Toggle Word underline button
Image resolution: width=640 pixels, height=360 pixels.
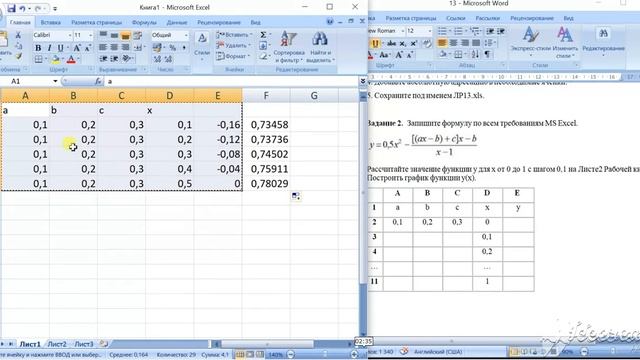[x=375, y=43]
